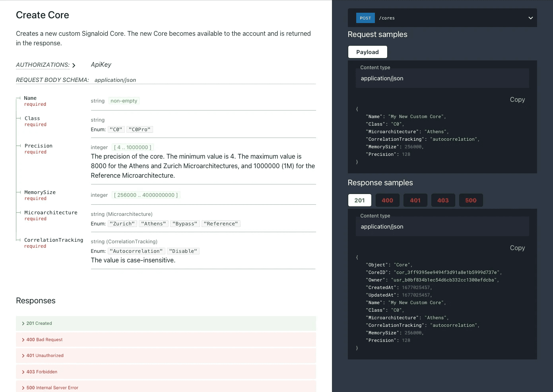Click the "Reference" enum value
This screenshot has height=392, width=553.
(221, 223)
